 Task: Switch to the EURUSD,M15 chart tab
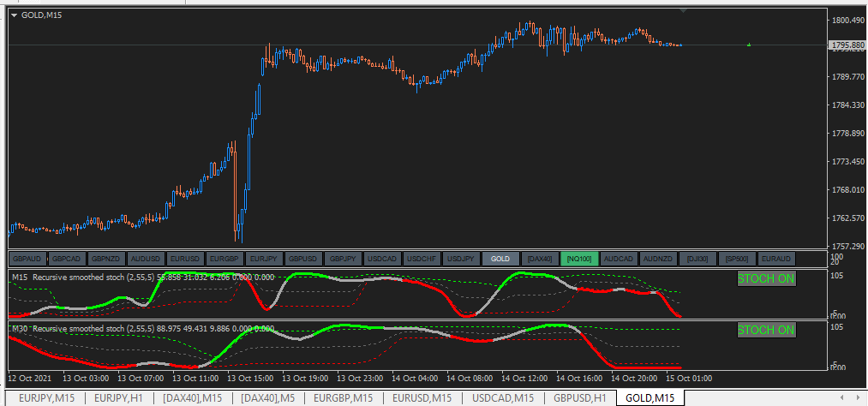tap(422, 397)
